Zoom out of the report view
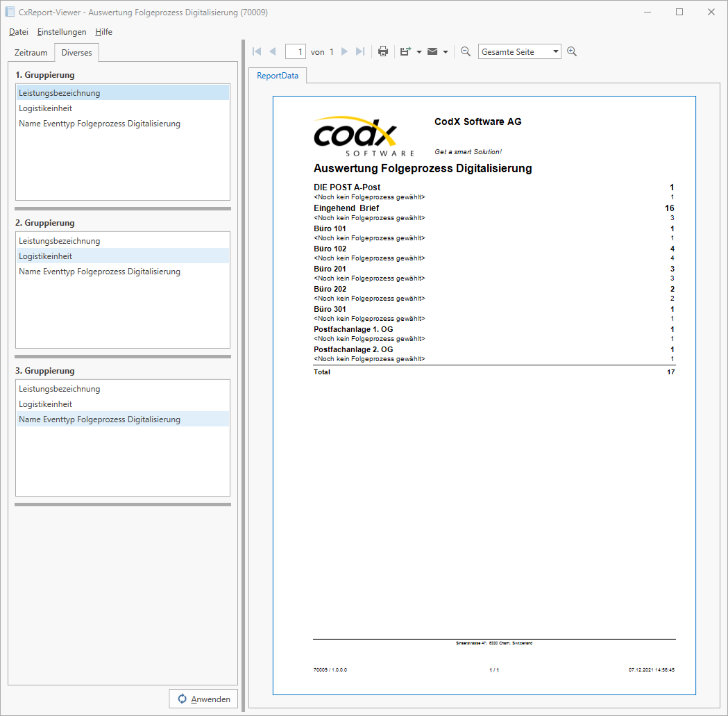The width and height of the screenshot is (728, 716). pos(466,51)
